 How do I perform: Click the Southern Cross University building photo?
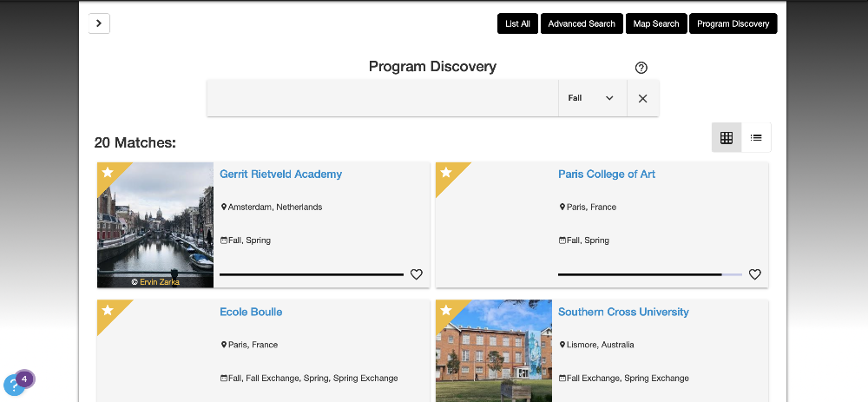click(494, 351)
